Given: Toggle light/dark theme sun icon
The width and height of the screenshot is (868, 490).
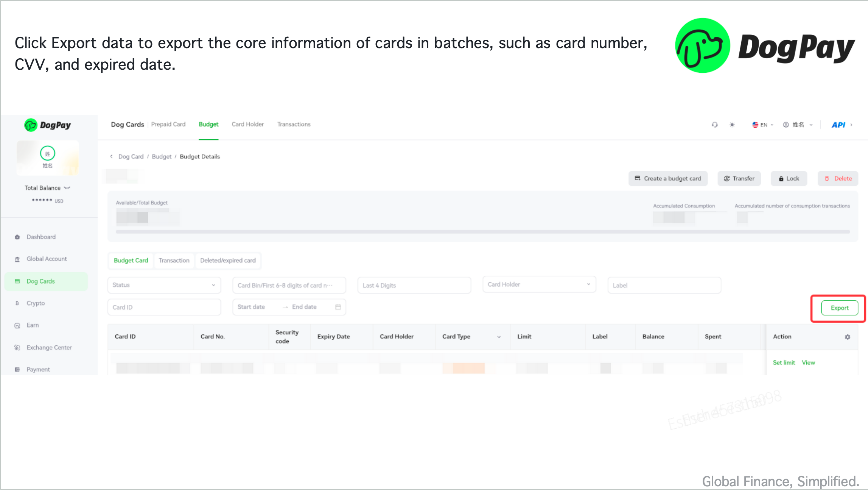Looking at the screenshot, I should pyautogui.click(x=732, y=125).
